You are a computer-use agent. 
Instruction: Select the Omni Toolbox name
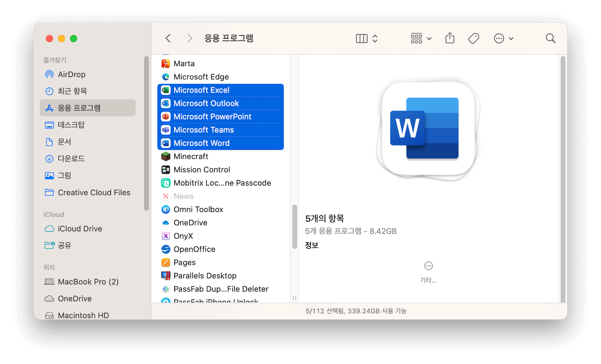(198, 210)
